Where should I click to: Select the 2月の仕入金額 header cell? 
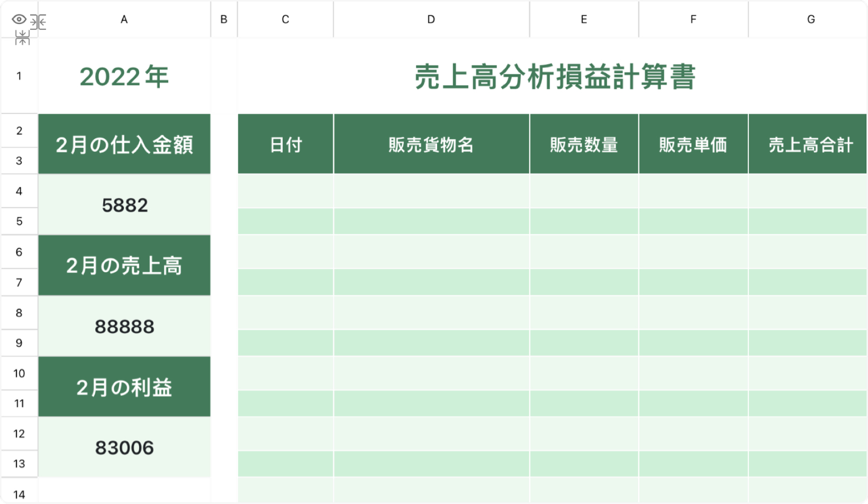coord(124,144)
